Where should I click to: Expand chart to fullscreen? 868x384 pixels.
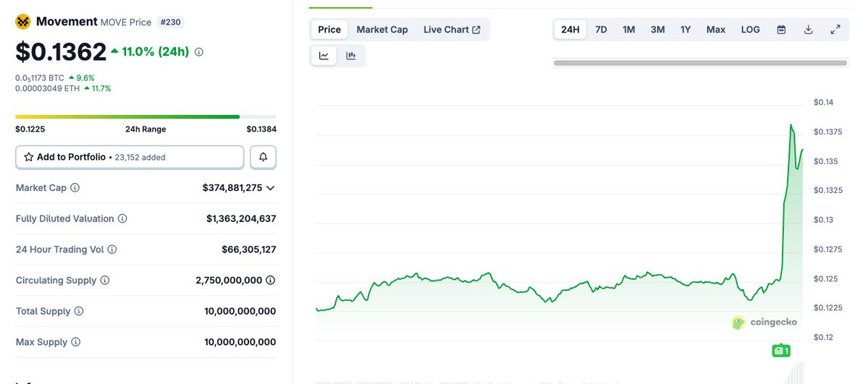835,30
